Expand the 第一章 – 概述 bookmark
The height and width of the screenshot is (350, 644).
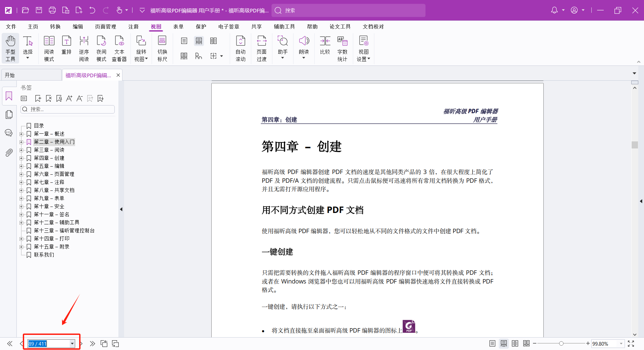[x=21, y=134]
